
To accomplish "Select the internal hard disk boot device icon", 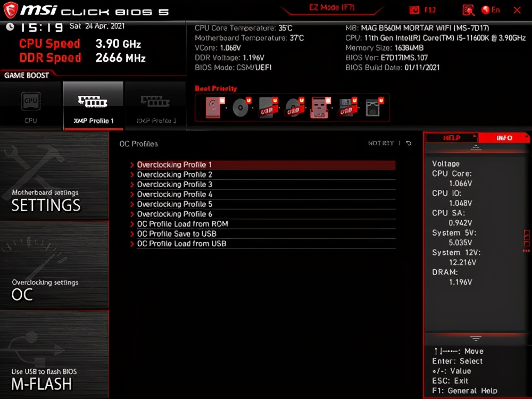I will click(x=215, y=107).
